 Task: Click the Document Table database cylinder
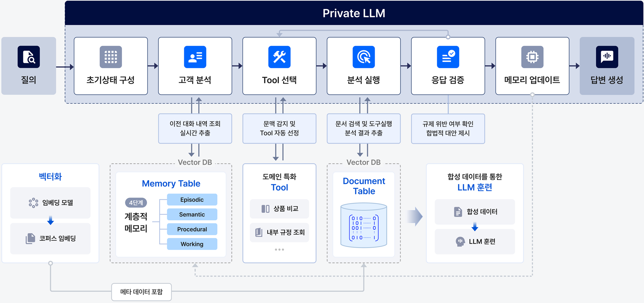click(363, 225)
